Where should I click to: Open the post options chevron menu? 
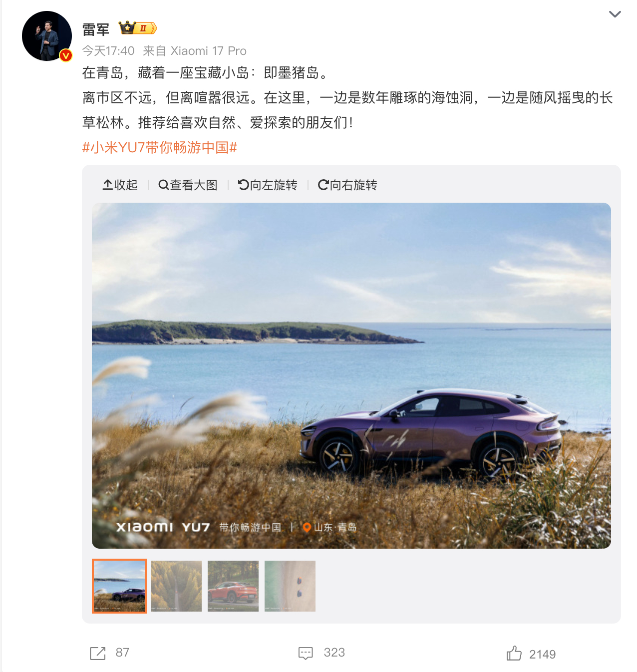click(615, 14)
